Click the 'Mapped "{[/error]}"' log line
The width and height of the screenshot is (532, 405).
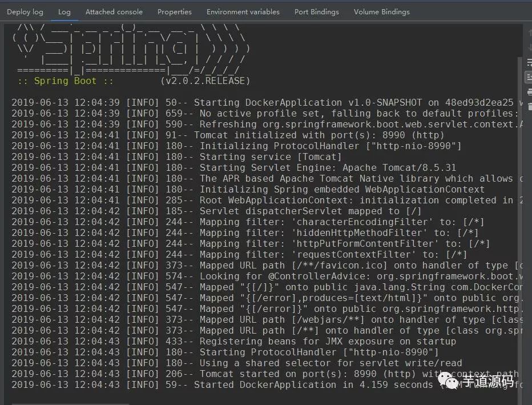pos(267,309)
